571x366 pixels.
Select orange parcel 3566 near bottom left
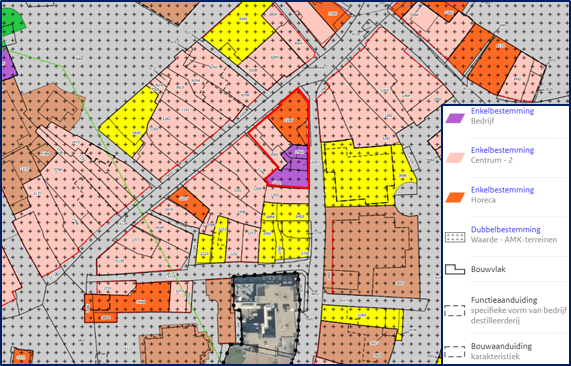[135, 300]
